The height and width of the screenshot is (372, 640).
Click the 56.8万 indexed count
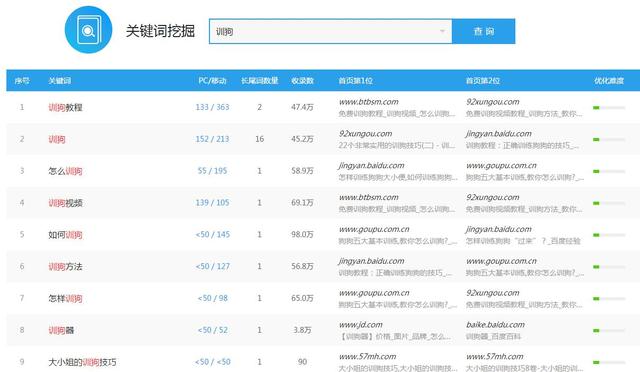pyautogui.click(x=302, y=266)
